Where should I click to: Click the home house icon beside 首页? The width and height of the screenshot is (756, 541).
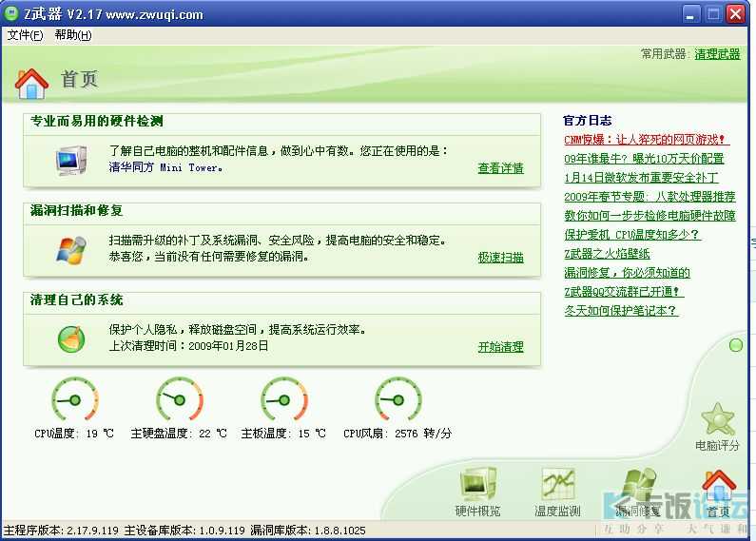pos(31,84)
